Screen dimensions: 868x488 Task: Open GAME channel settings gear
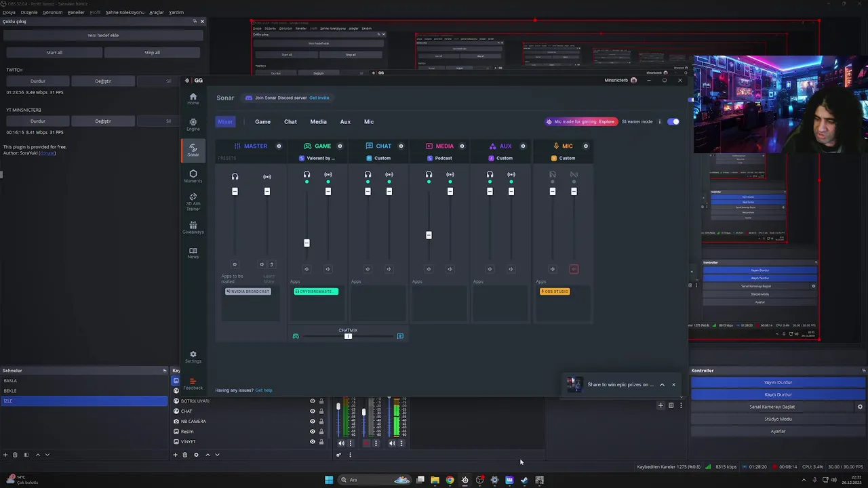tap(340, 146)
